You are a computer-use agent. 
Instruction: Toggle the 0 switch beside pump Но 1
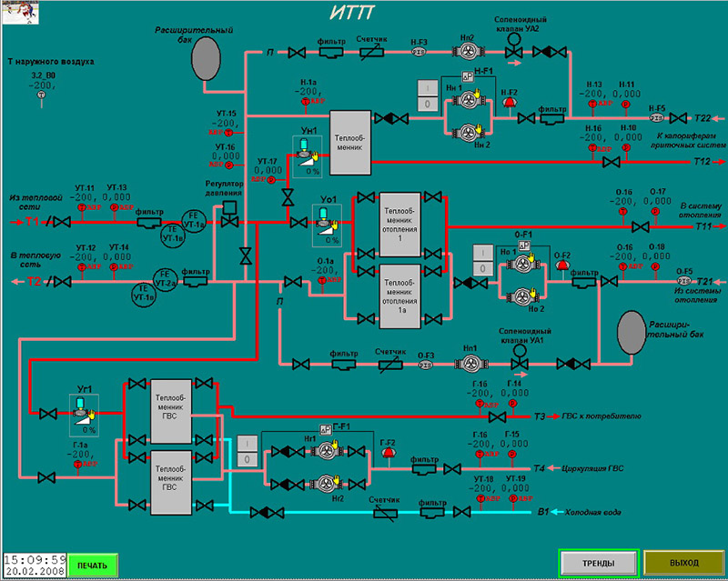coord(482,268)
